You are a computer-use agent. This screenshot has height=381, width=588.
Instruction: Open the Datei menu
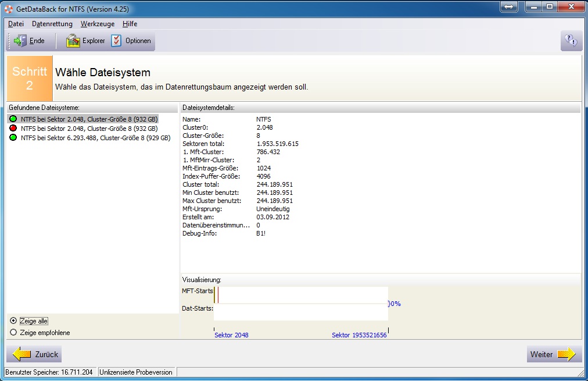coord(16,24)
